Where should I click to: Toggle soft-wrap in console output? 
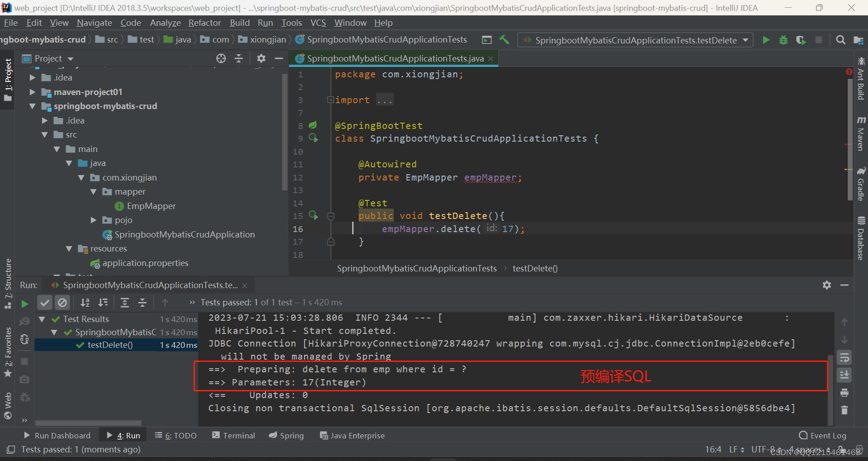click(844, 357)
